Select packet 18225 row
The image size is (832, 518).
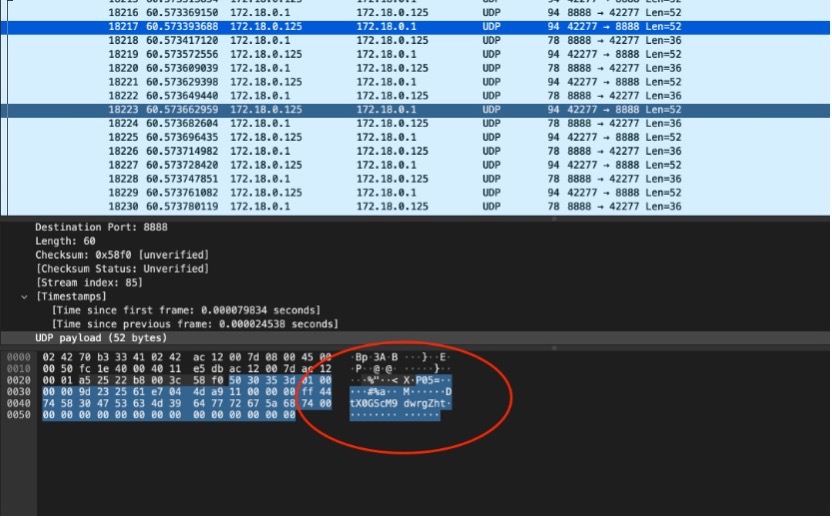416,137
